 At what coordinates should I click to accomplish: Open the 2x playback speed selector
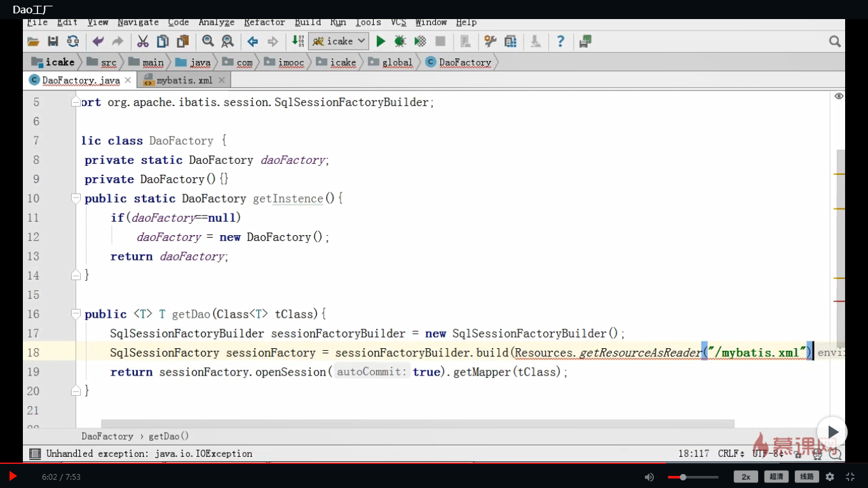click(746, 477)
